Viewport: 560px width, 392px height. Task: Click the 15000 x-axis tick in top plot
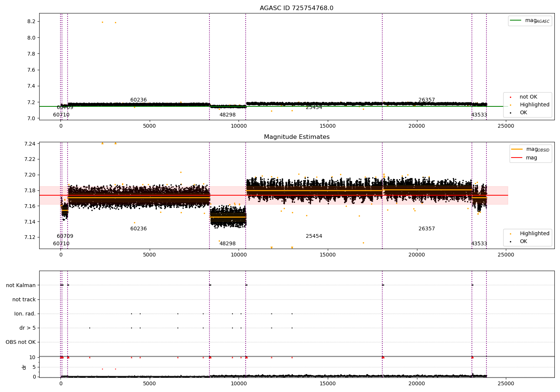[328, 126]
